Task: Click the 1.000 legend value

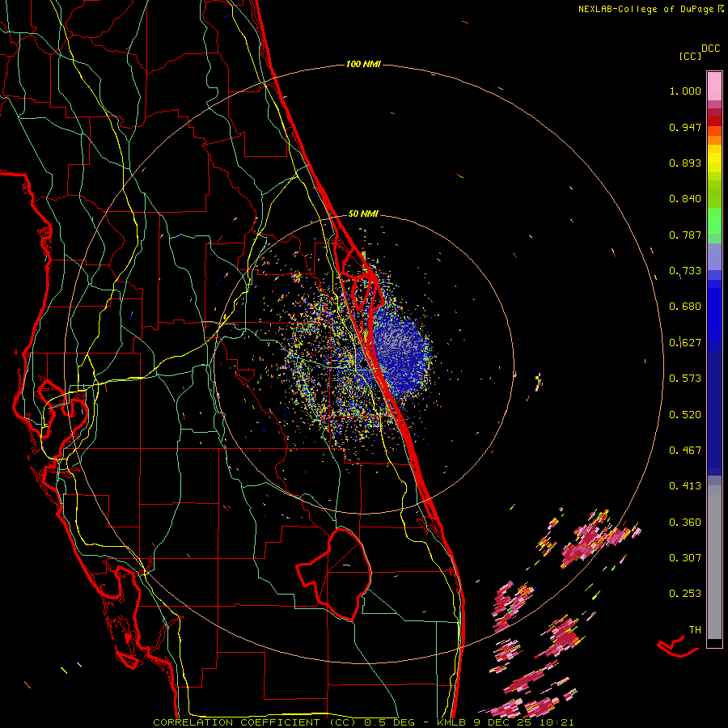Action: click(685, 91)
